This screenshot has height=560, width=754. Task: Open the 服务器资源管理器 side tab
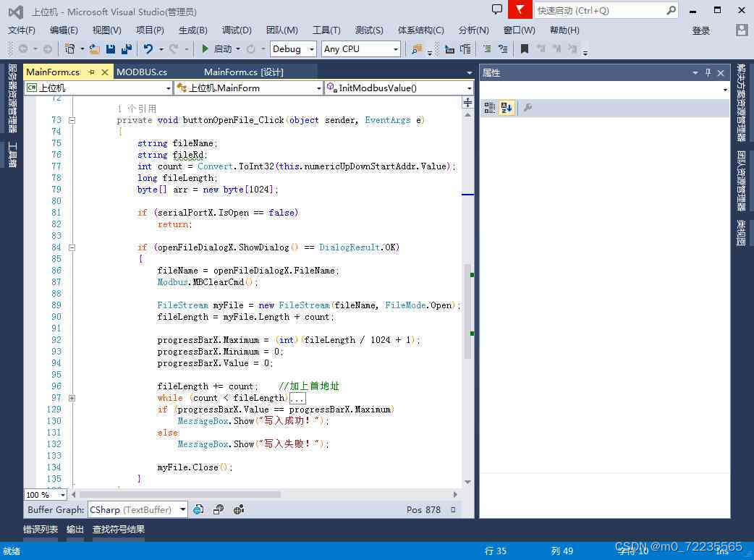click(x=12, y=98)
